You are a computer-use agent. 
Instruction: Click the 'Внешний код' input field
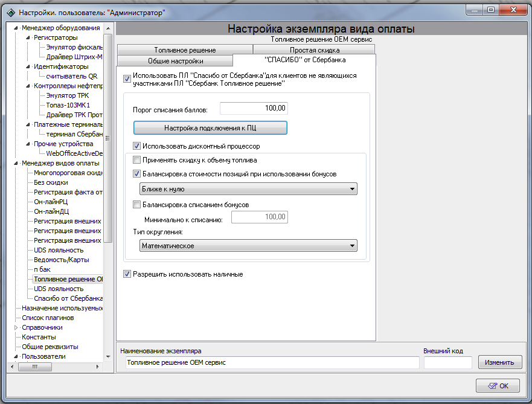(448, 362)
